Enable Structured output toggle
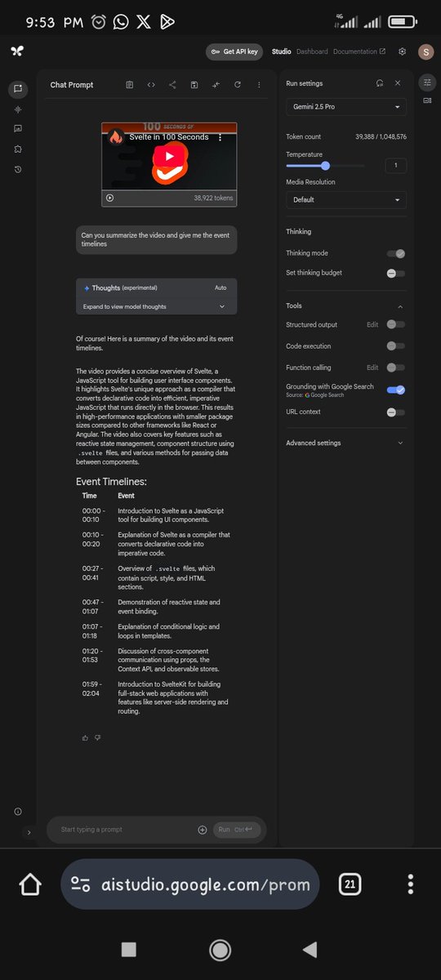This screenshot has height=980, width=441. (x=395, y=324)
